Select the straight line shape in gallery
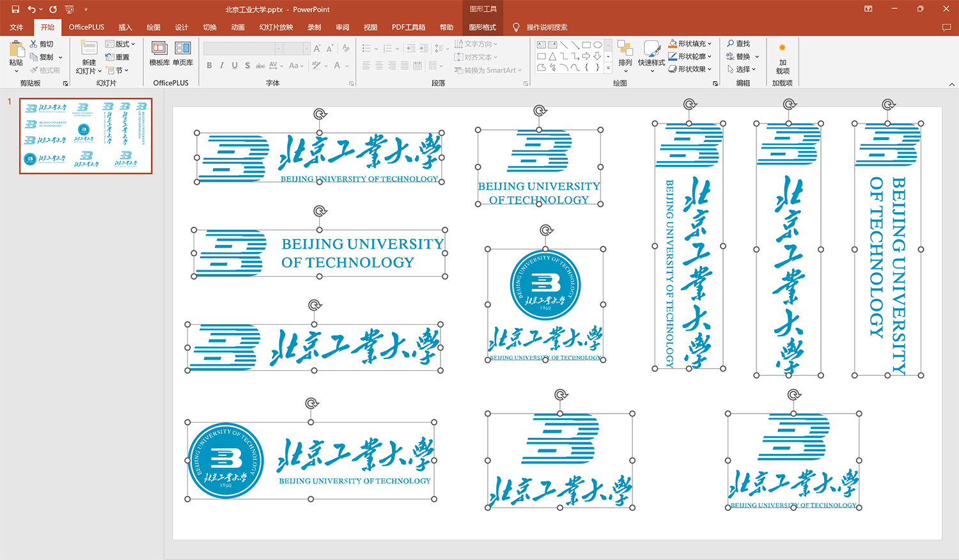Image resolution: width=959 pixels, height=560 pixels. tap(564, 45)
